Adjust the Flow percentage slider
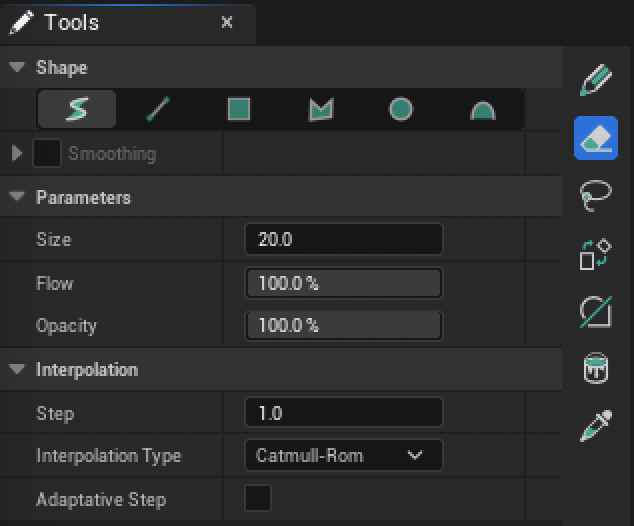This screenshot has height=526, width=634. (x=343, y=283)
